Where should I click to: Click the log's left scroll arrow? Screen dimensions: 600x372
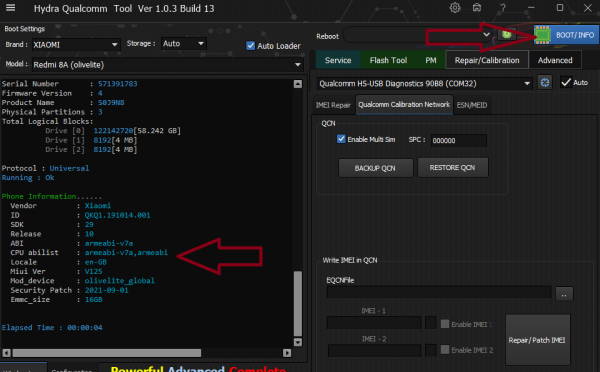[7, 352]
